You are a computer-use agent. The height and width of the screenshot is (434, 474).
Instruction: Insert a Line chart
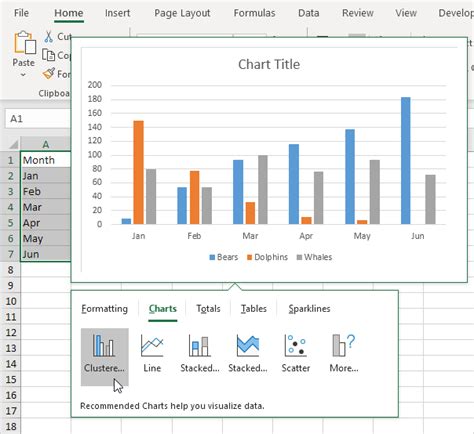[x=152, y=354]
